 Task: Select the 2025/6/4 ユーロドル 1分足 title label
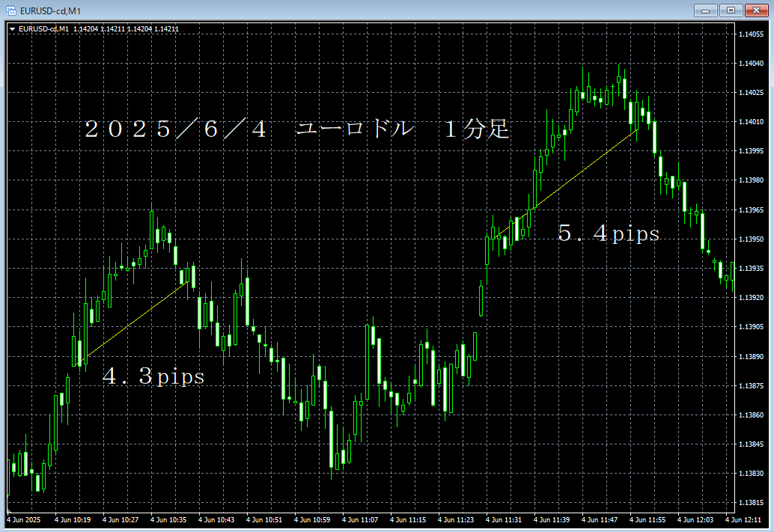pos(296,129)
